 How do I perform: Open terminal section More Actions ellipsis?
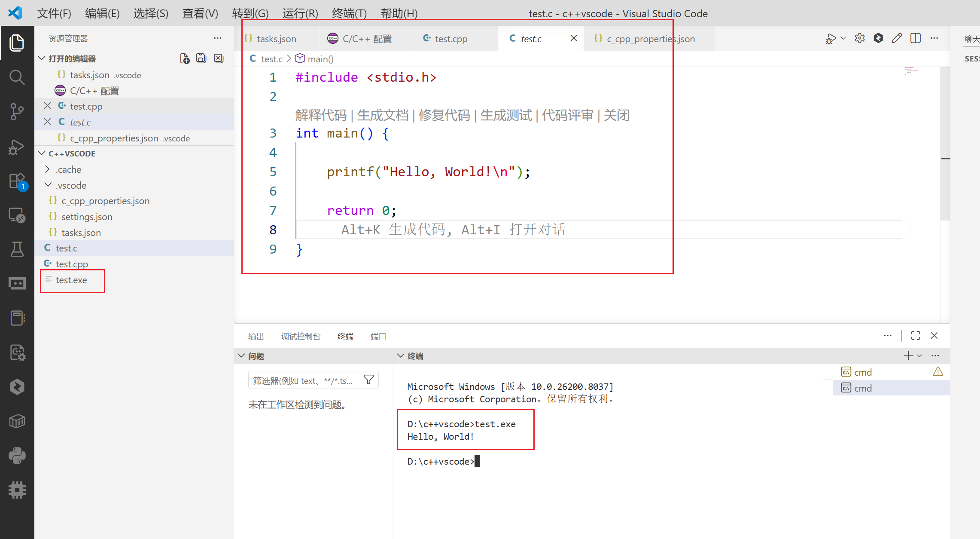click(935, 355)
